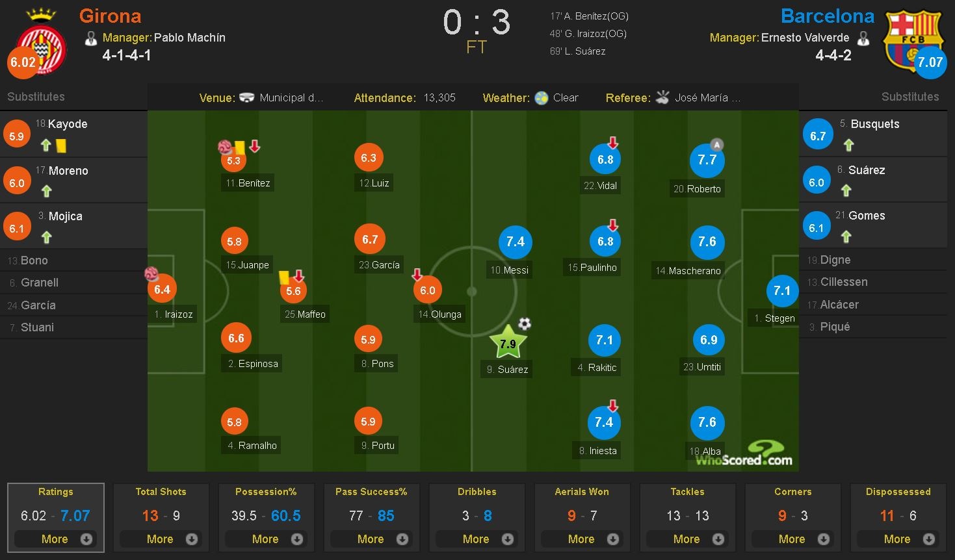Open substitute Kayode's player link

(68, 124)
